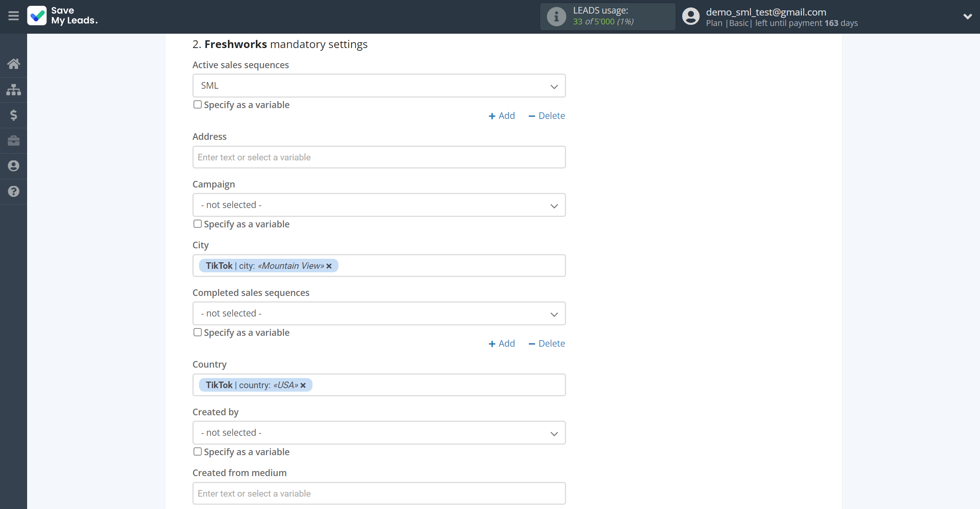Open the Active sales sequences dropdown
The width and height of the screenshot is (980, 509).
pyautogui.click(x=379, y=86)
